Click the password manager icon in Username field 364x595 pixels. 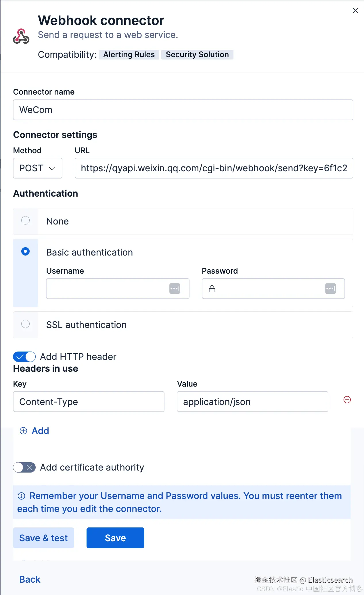(175, 289)
